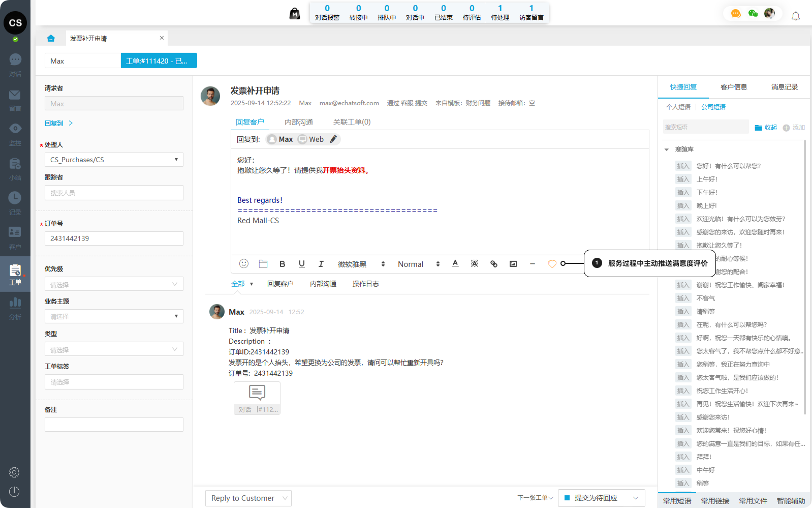The height and width of the screenshot is (508, 812).
Task: Click the pencil edit icon beside Web
Action: click(333, 139)
